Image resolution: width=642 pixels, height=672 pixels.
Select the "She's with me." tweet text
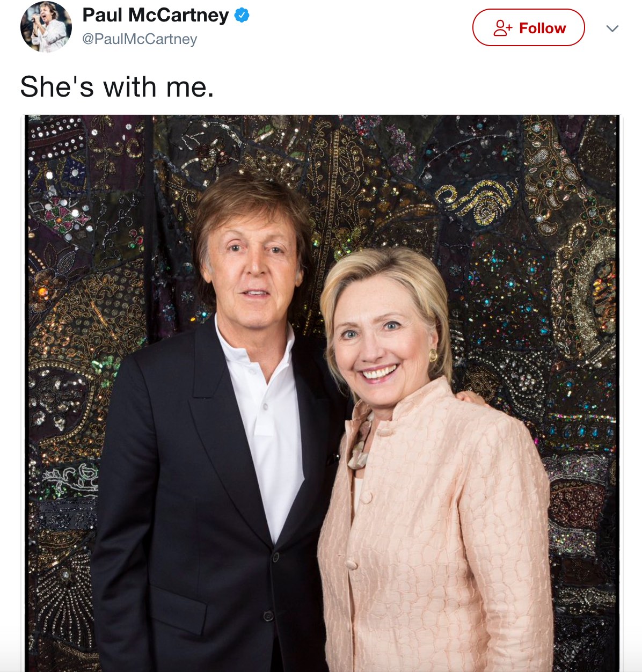coord(117,86)
